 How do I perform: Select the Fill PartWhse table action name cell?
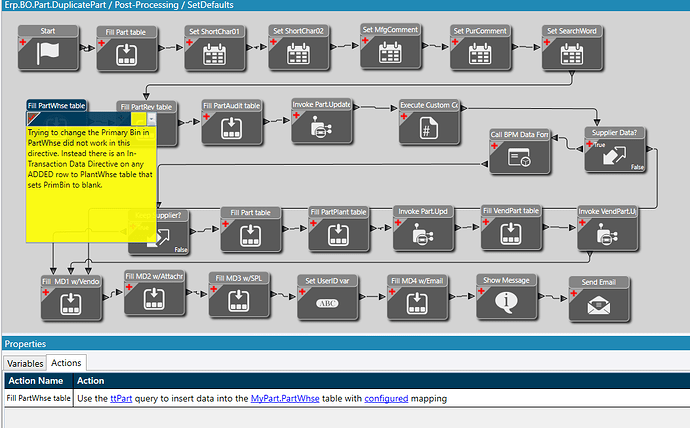click(38, 399)
